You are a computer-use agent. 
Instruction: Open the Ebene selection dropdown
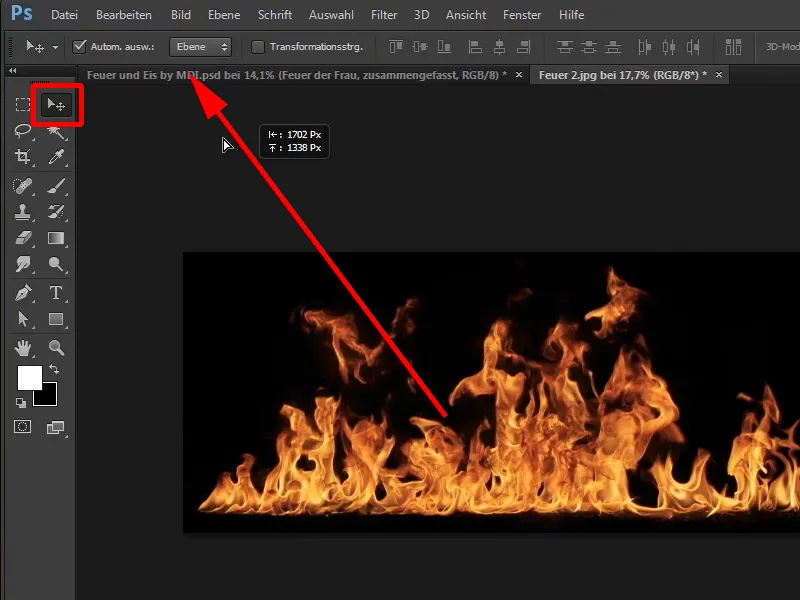(200, 46)
